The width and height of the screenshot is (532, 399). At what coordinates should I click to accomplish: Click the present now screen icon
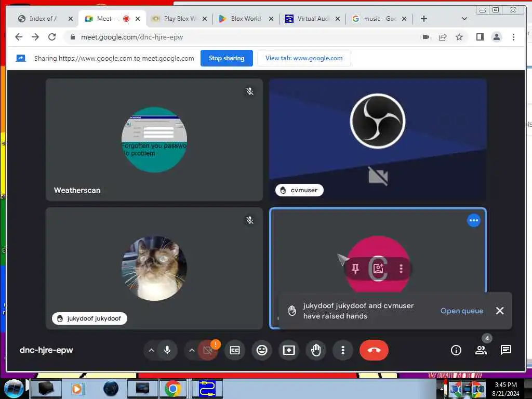289,350
